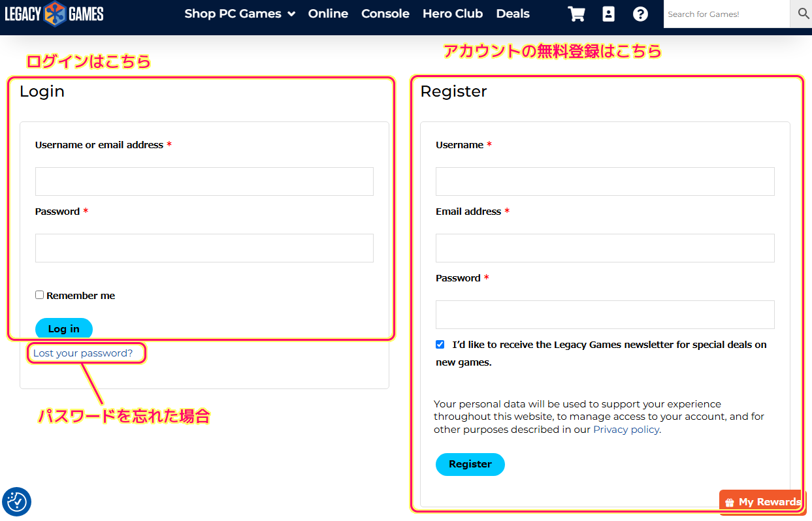Image resolution: width=812 pixels, height=521 pixels.
Task: Focus the Register username field
Action: tap(605, 182)
